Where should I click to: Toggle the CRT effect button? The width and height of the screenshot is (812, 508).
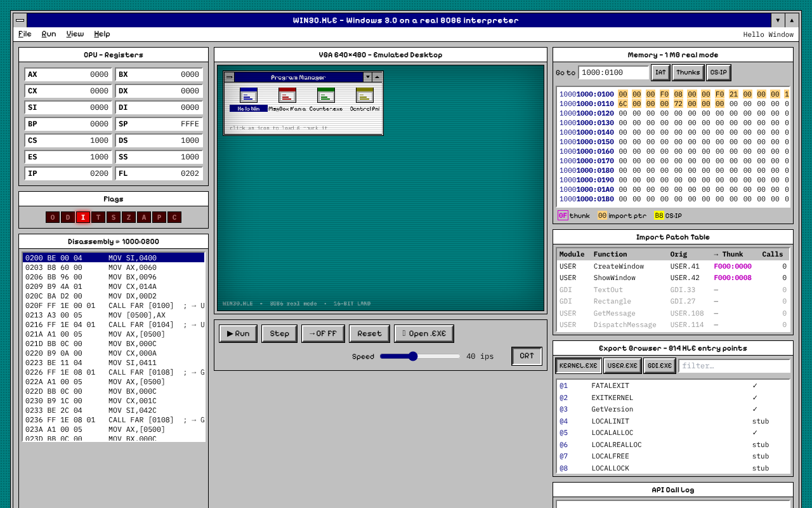pyautogui.click(x=527, y=356)
